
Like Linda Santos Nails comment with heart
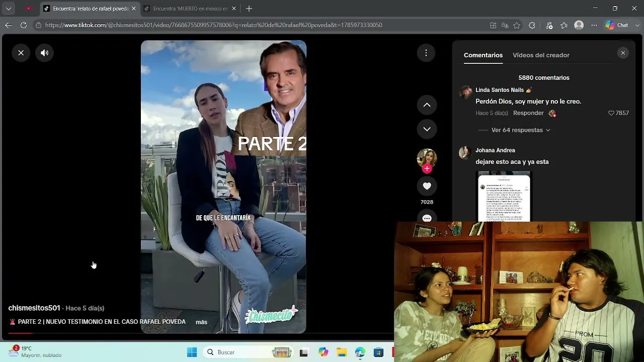pos(611,113)
